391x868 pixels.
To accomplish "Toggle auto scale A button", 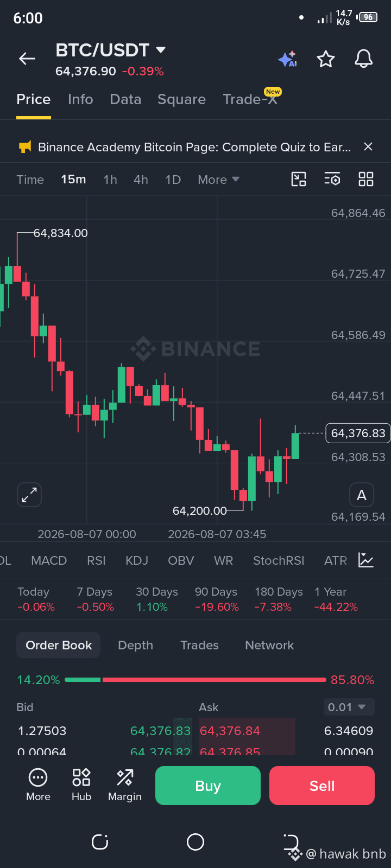I will 362,495.
